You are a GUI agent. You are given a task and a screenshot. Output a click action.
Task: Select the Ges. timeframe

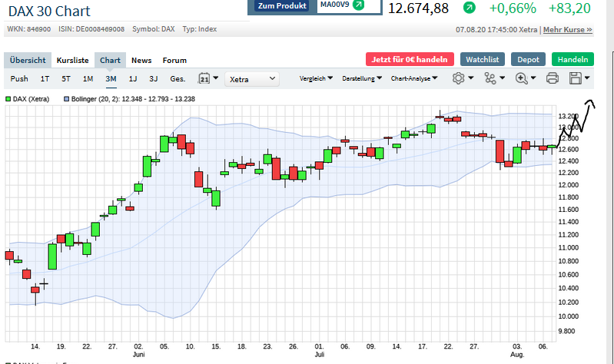pos(178,78)
